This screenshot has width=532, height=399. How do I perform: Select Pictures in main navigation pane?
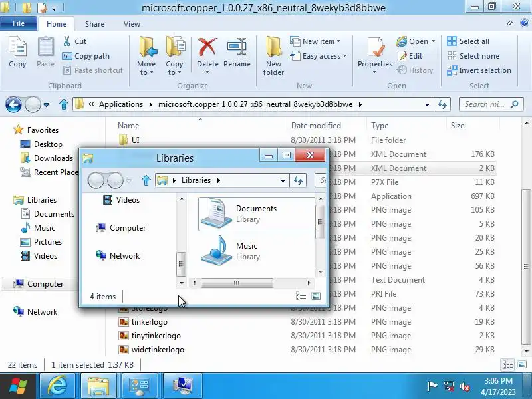[x=41, y=242]
